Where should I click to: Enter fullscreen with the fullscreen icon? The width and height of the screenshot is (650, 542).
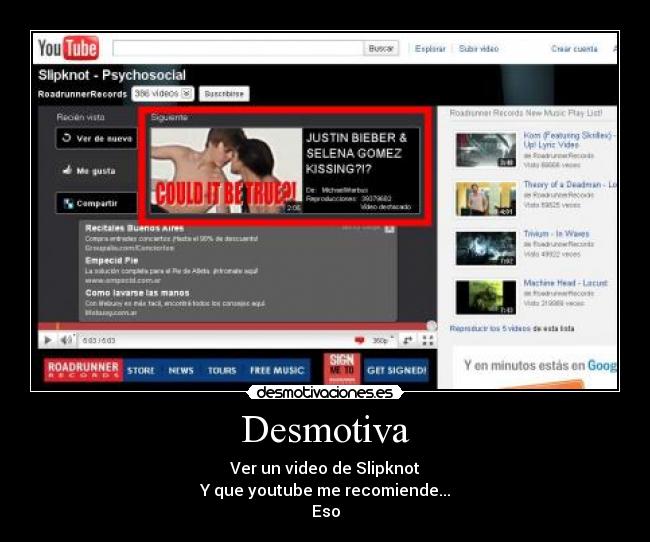[428, 340]
